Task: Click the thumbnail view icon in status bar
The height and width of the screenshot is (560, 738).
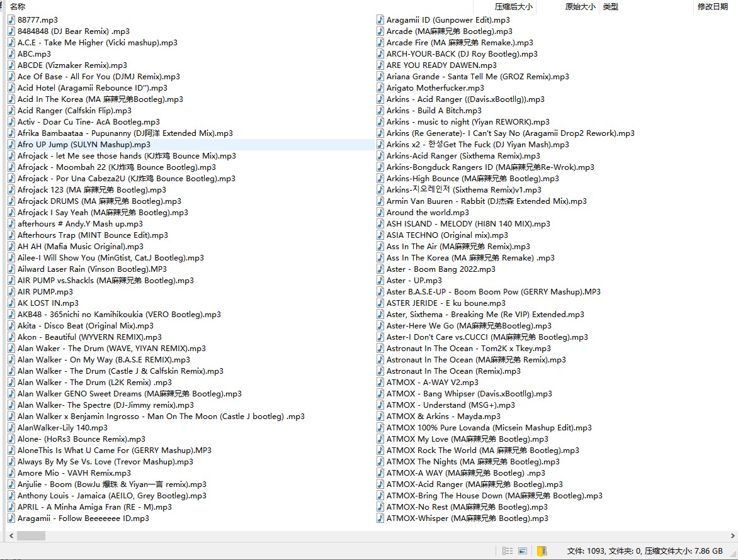Action: (x=523, y=551)
